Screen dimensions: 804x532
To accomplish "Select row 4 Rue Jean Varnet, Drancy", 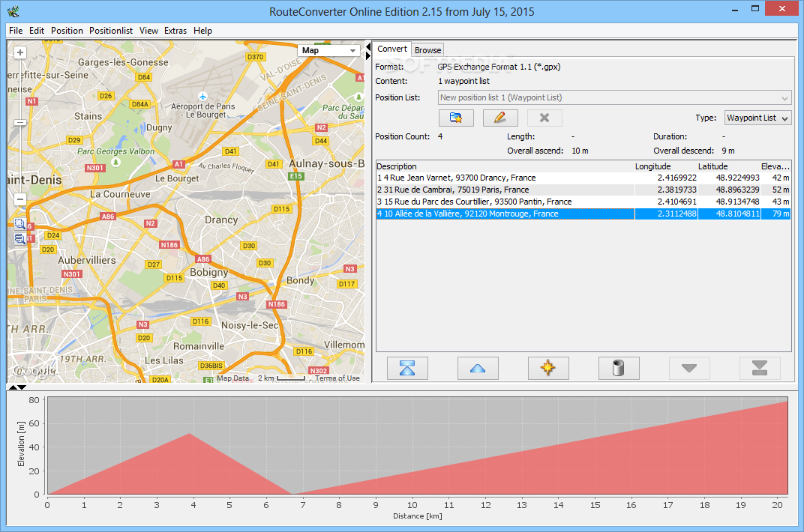I will coord(583,178).
